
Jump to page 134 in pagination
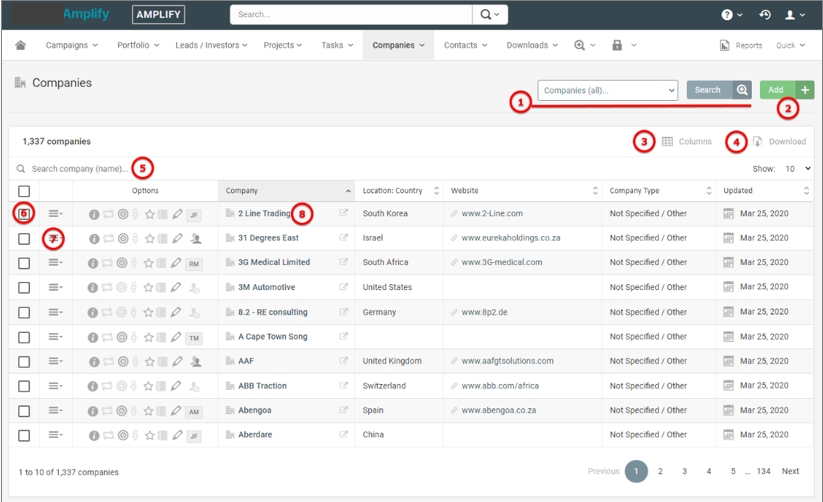pos(764,471)
